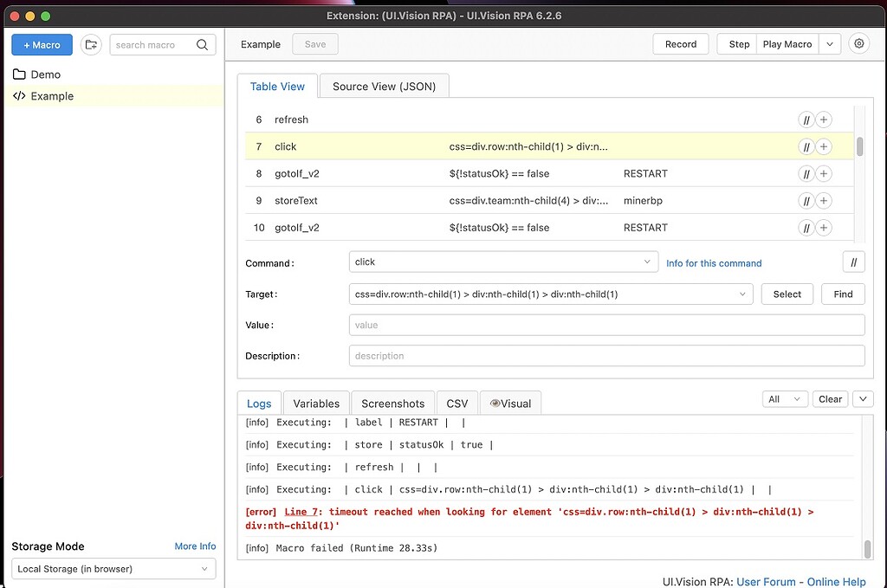Toggle comment on line 10 gotoIf_v2 row
The height and width of the screenshot is (588, 887).
(x=805, y=227)
